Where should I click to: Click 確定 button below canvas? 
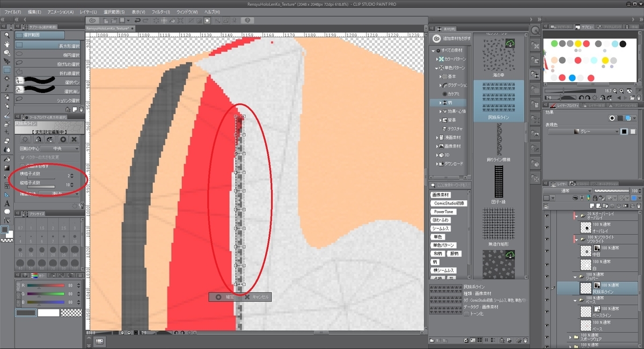point(225,296)
